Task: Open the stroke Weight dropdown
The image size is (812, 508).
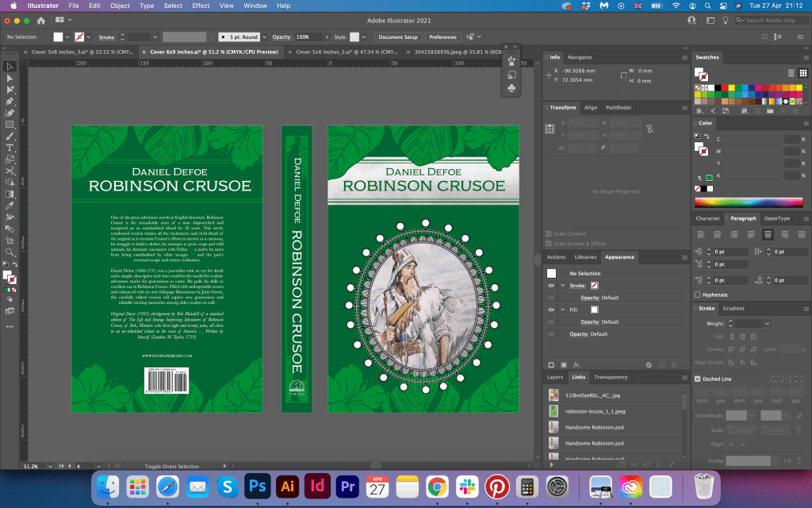Action: tap(767, 324)
